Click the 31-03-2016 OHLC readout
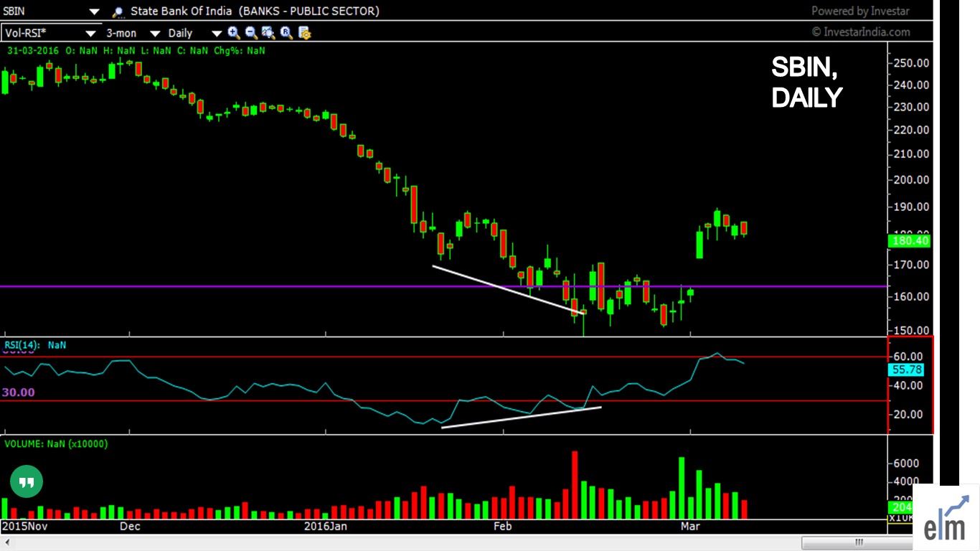 136,51
